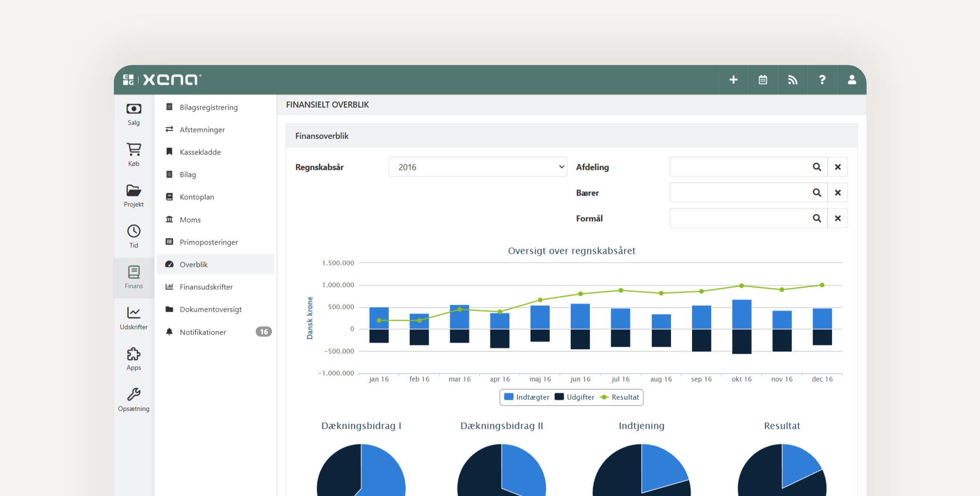Click the Indtjening pie chart
980x496 pixels.
[x=642, y=470]
